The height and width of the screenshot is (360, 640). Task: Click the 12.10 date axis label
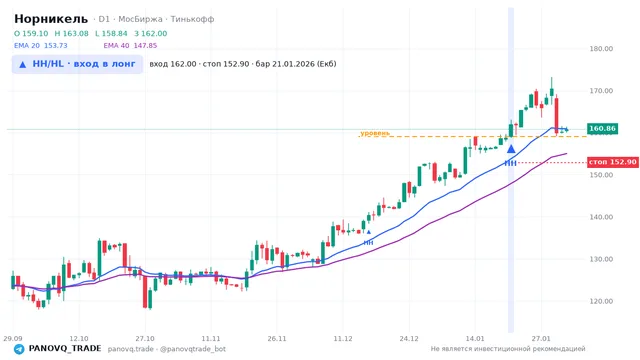[x=79, y=338]
